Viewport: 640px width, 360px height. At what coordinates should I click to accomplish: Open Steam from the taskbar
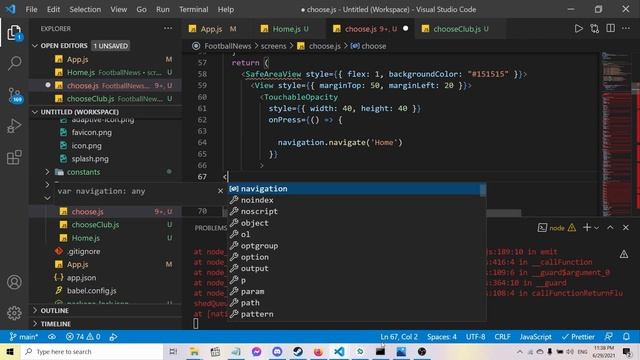click(x=298, y=351)
